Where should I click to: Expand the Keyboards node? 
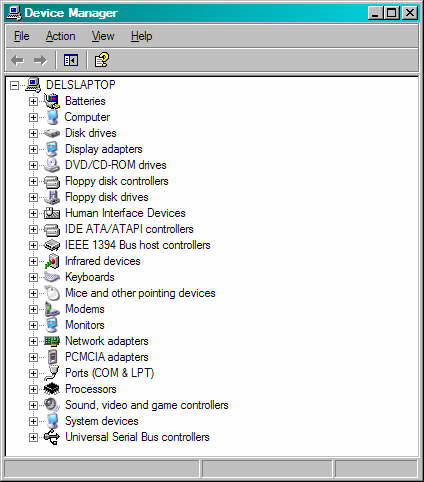coord(33,277)
